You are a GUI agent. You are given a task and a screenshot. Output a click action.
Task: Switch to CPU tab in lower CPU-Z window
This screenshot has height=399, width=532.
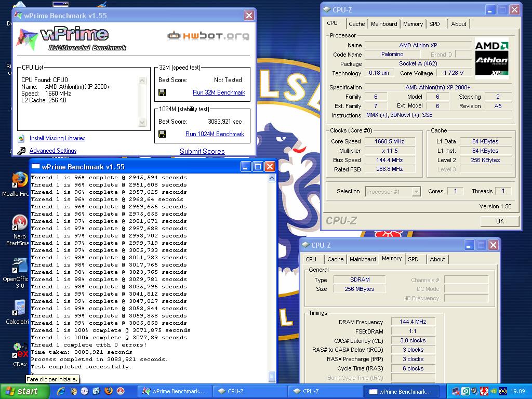[x=311, y=259]
